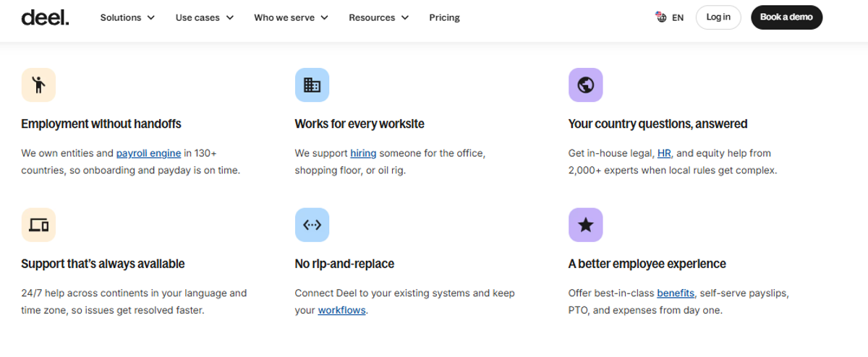Screen dimensions: 868x357
Task: Click the connector icon above No rip-and-replace
Action: pyautogui.click(x=312, y=225)
